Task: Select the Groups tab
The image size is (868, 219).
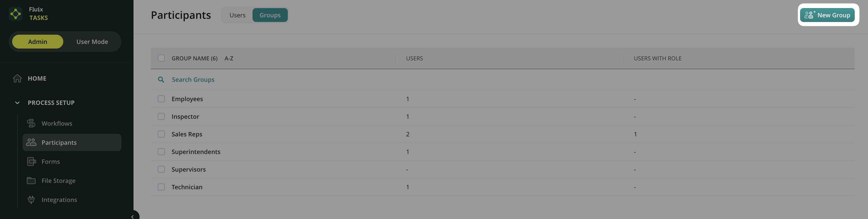Action: click(x=270, y=15)
